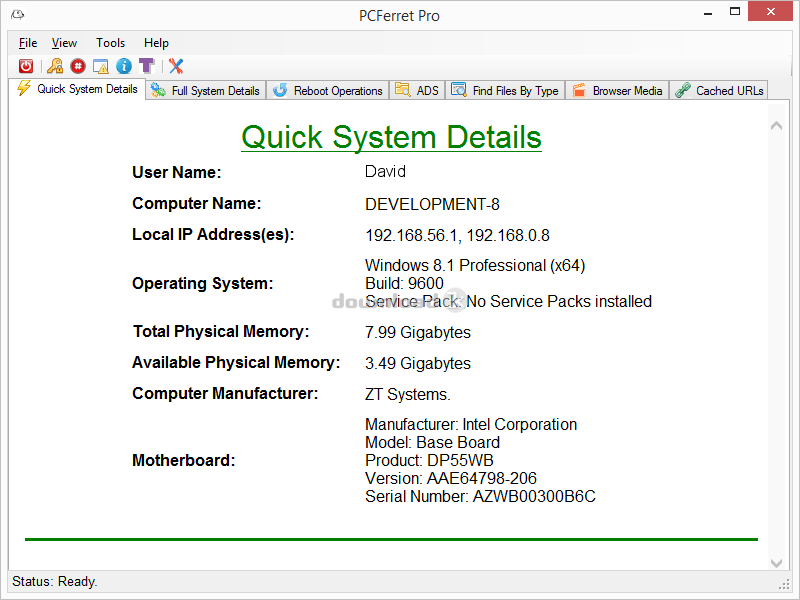
Task: Select the Find Files By Type tab
Action: [505, 91]
